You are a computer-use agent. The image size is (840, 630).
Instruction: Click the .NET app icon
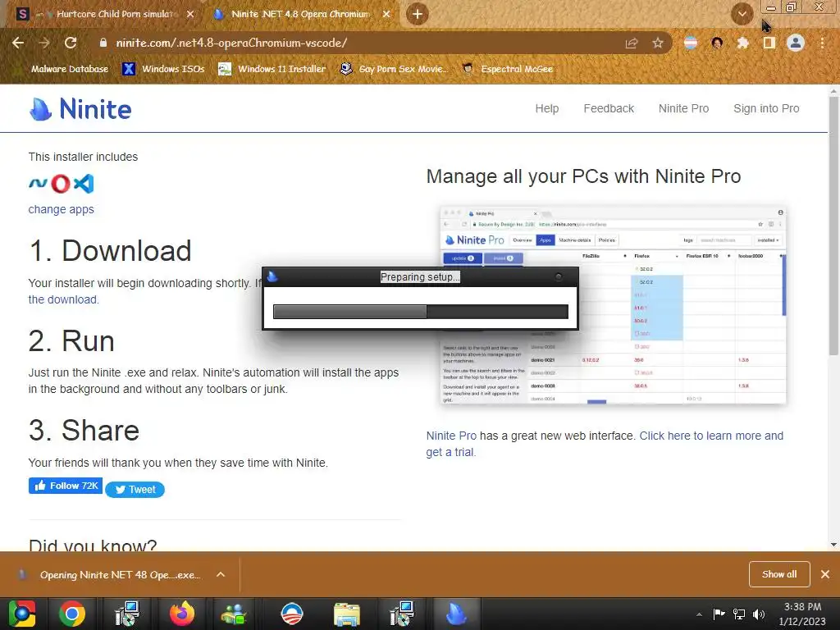38,184
